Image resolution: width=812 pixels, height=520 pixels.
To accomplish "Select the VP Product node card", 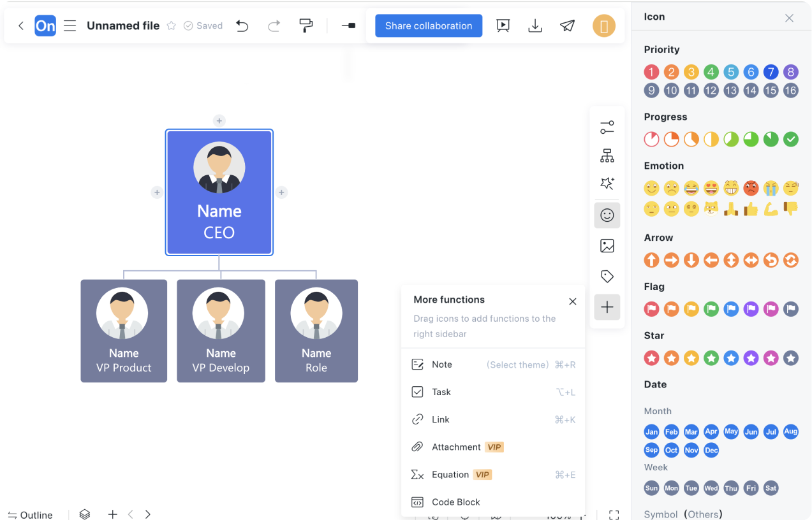I will [124, 331].
